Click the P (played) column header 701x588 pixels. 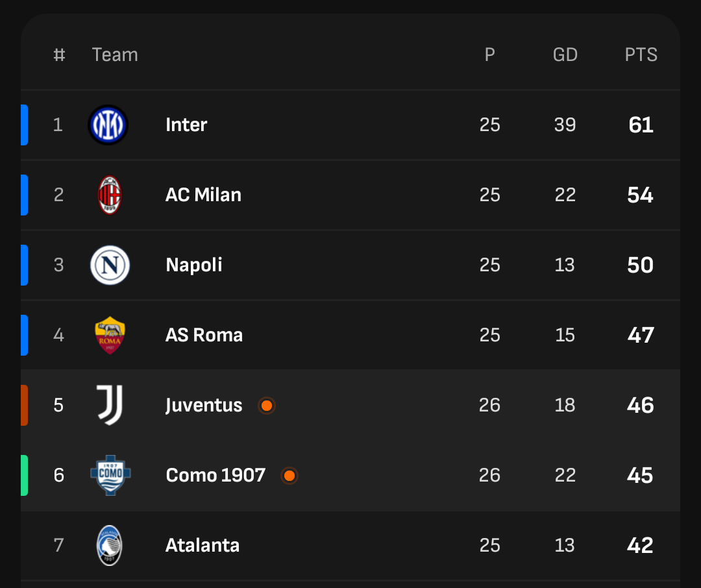tap(490, 55)
